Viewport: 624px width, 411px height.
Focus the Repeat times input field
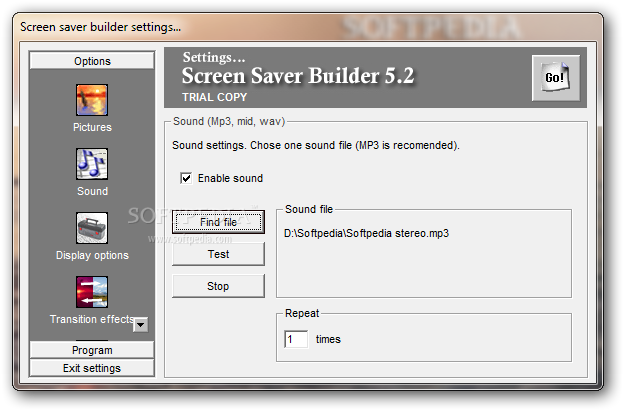pos(296,339)
